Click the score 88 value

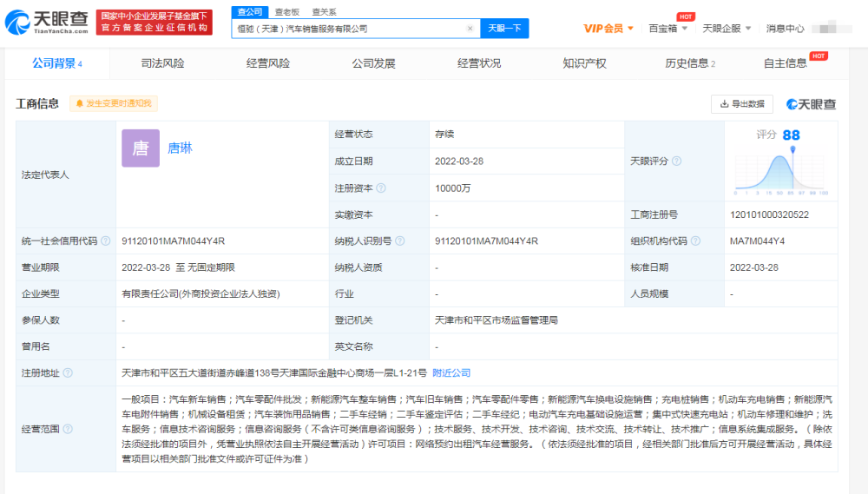click(791, 135)
